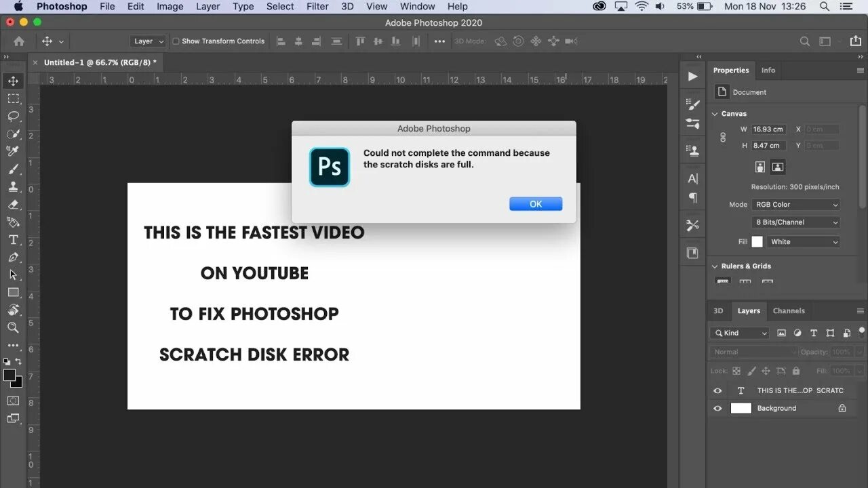The image size is (868, 488).
Task: Swap foreground and background colors
Action: coord(18,361)
